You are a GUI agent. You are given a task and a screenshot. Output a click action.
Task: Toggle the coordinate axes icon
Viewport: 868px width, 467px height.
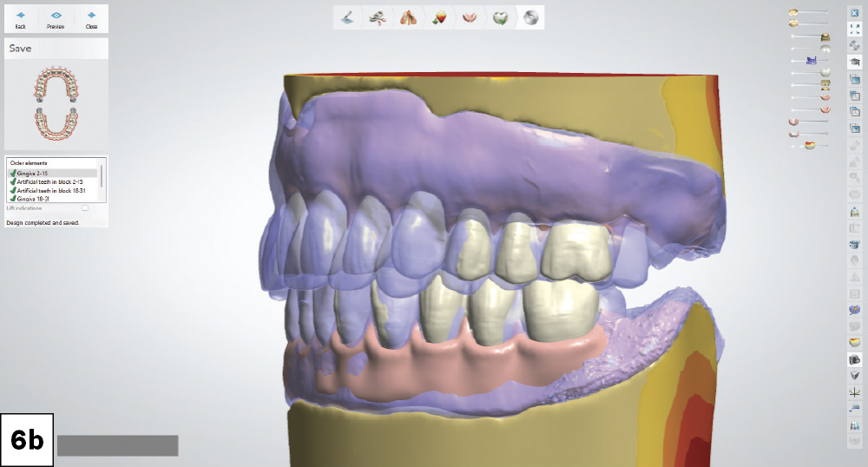[855, 392]
